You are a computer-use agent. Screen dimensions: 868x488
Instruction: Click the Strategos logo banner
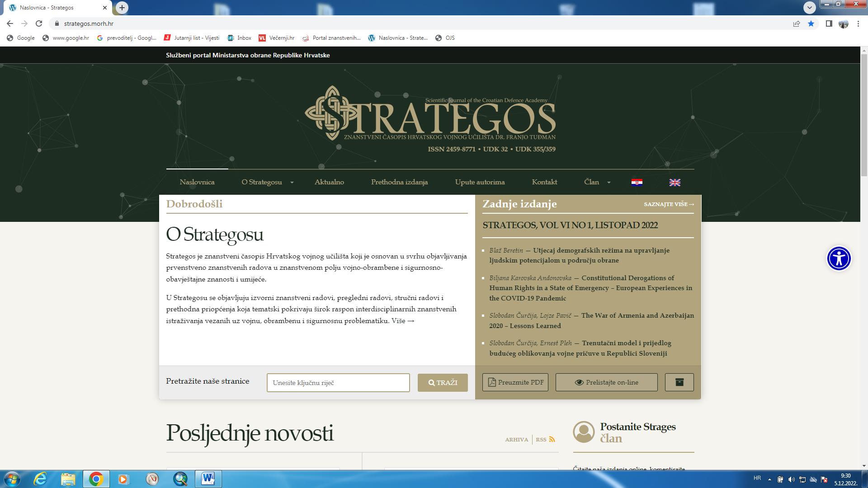point(430,119)
